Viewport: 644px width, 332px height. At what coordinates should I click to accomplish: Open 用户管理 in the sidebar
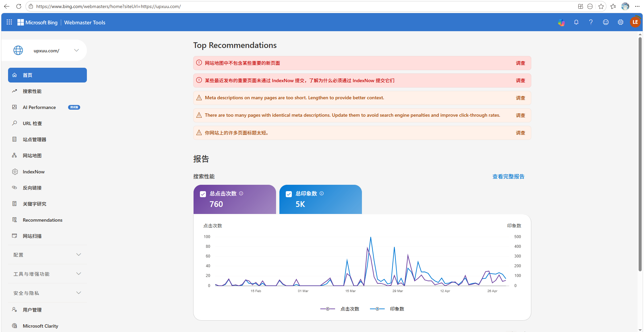[47, 310]
